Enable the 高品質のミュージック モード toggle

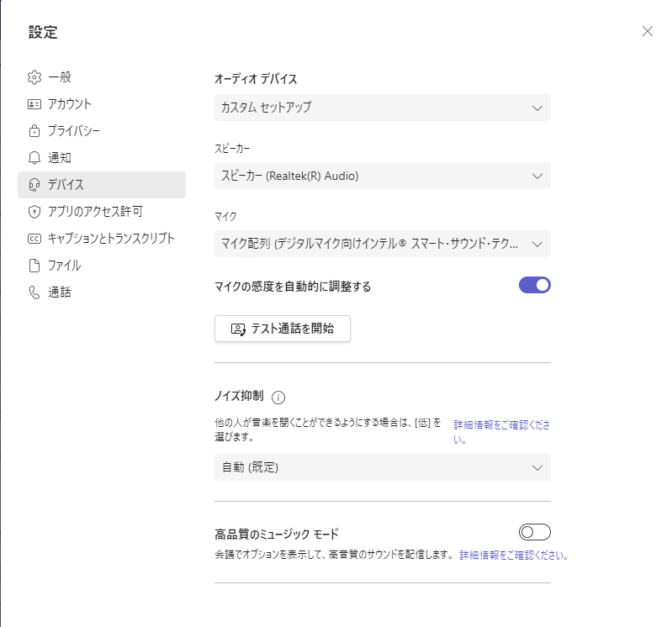(534, 532)
